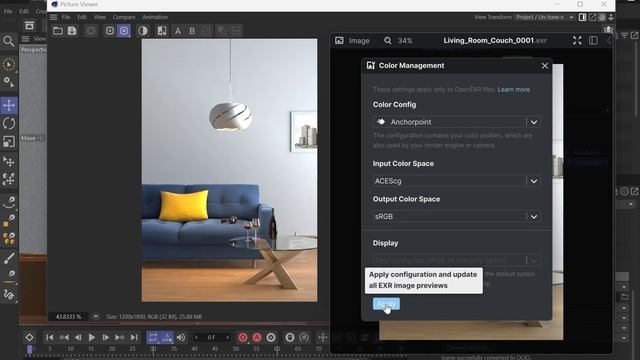640x360 pixels.
Task: Open Picture Viewer Edit menu
Action: coord(82,17)
